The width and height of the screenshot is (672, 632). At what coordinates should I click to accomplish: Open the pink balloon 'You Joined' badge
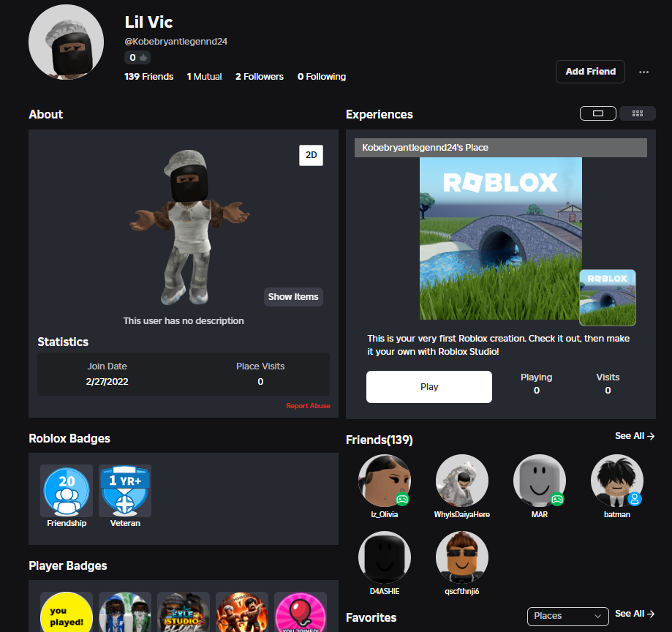pos(301,613)
